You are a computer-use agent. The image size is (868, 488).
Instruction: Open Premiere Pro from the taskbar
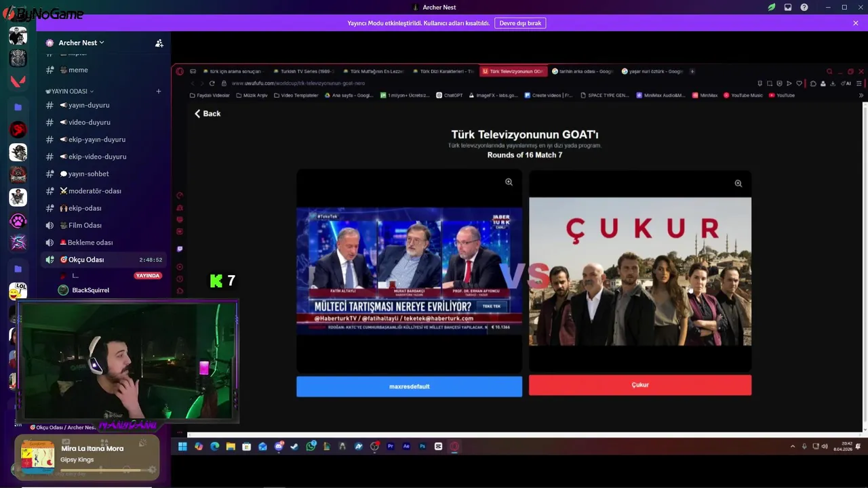(x=391, y=447)
